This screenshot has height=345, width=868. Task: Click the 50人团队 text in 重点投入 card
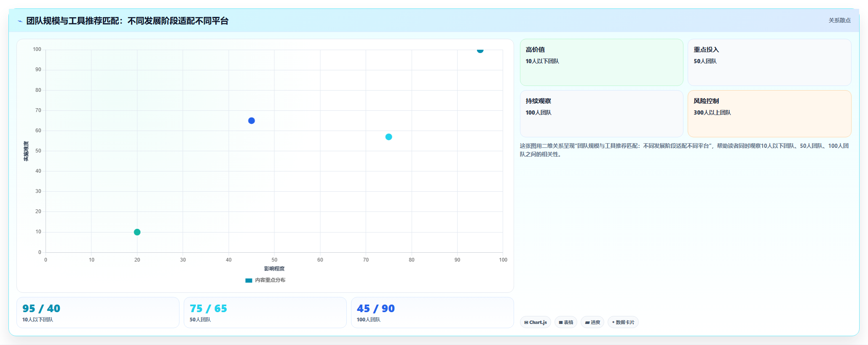[x=705, y=62]
